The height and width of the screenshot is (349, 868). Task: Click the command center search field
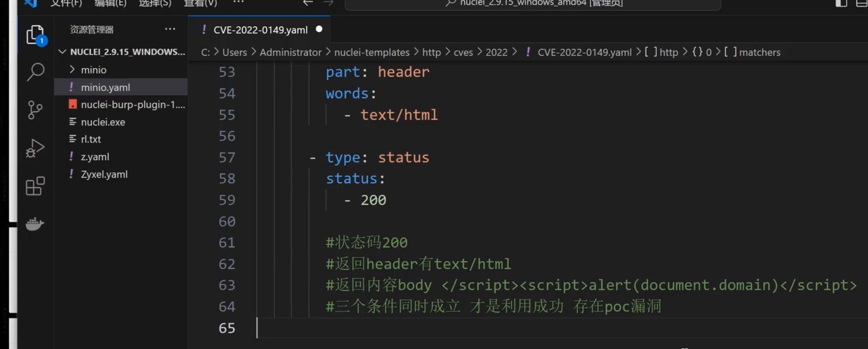[533, 4]
